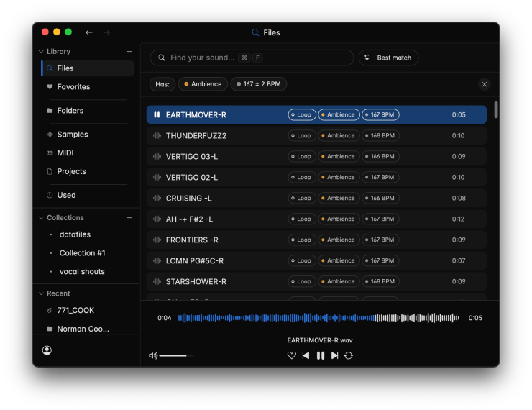Collapse the Collections section
The height and width of the screenshot is (410, 532).
click(41, 217)
